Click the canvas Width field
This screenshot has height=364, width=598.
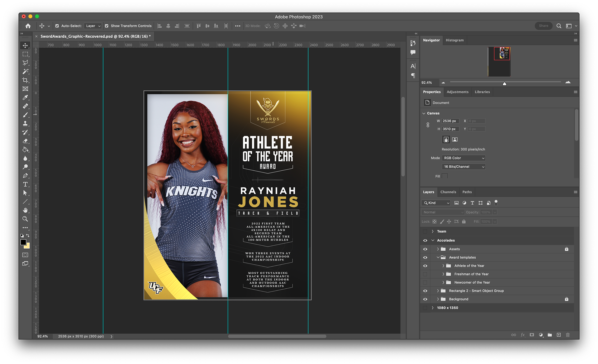pos(450,121)
